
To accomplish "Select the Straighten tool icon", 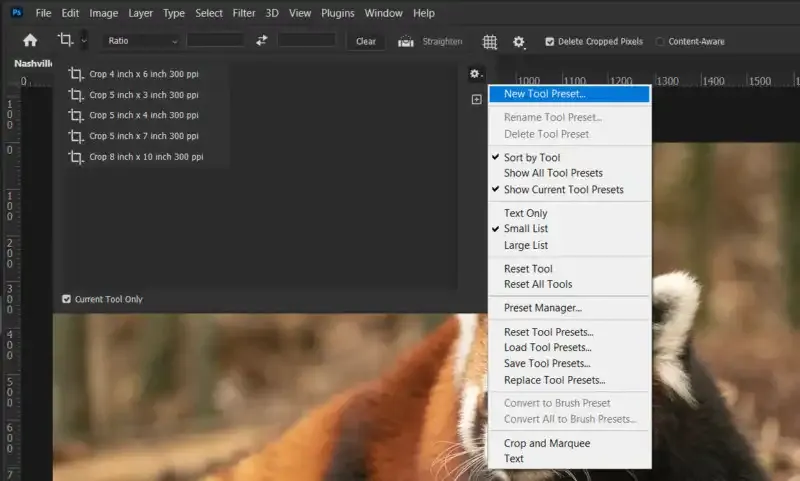I will tap(406, 41).
